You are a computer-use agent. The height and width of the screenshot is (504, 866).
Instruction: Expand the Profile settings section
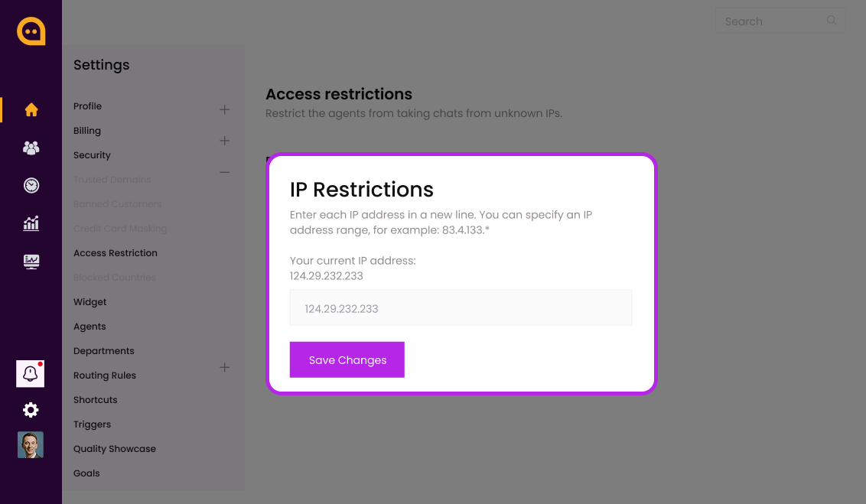pos(224,109)
